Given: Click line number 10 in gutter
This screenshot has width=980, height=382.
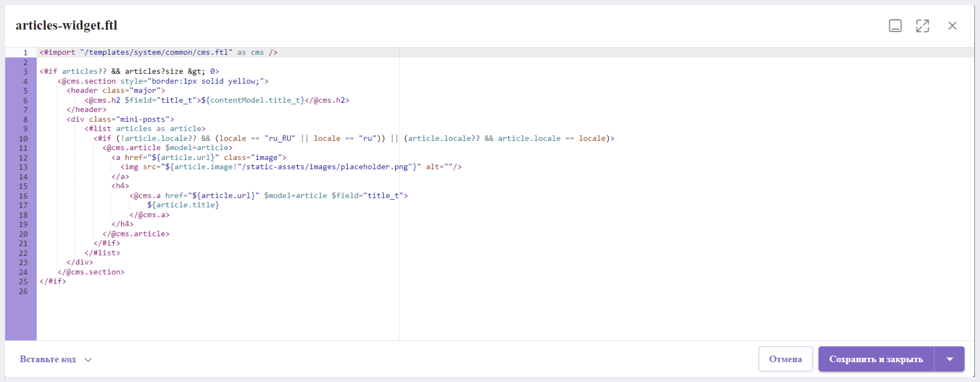Looking at the screenshot, I should (x=23, y=139).
